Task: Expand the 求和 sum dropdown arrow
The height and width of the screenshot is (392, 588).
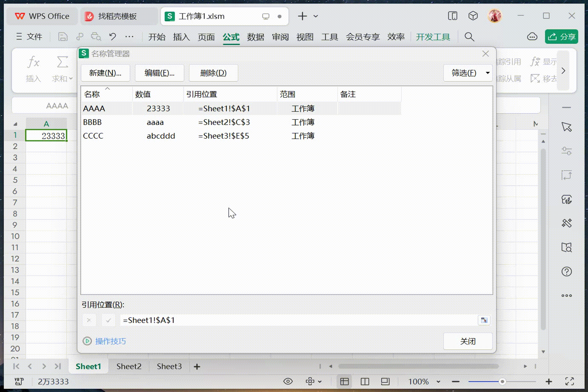Action: point(71,79)
